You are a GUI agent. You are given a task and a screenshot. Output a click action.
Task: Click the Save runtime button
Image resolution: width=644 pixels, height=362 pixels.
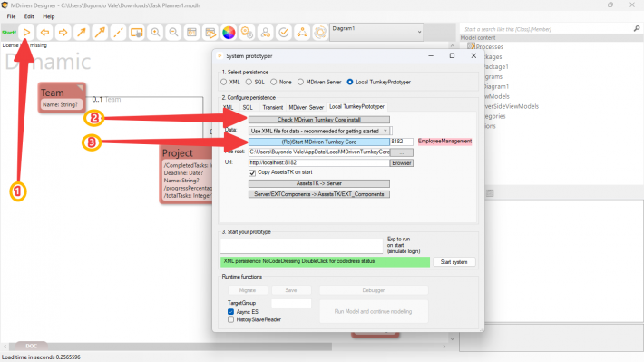pos(291,290)
